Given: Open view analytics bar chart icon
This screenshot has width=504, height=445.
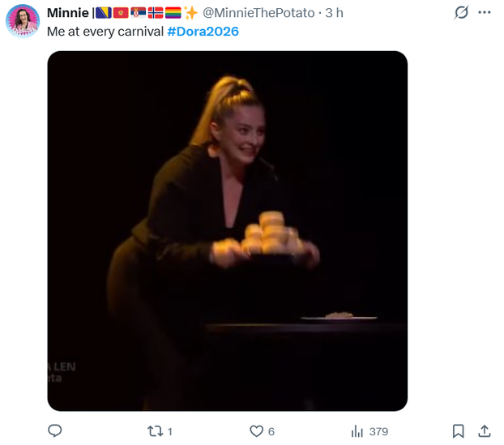Looking at the screenshot, I should 357,431.
